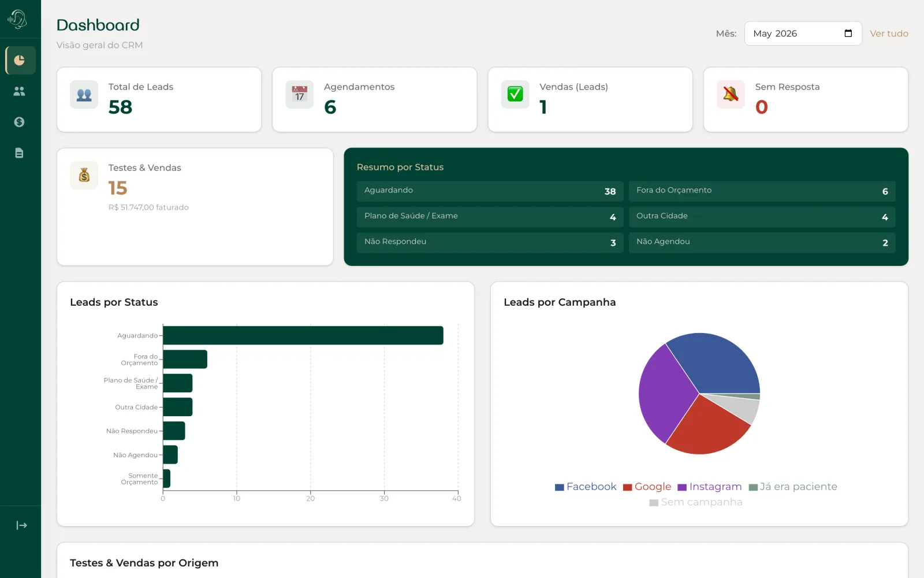This screenshot has width=924, height=578.
Task: Click the May 2026 month field
Action: [x=803, y=34]
